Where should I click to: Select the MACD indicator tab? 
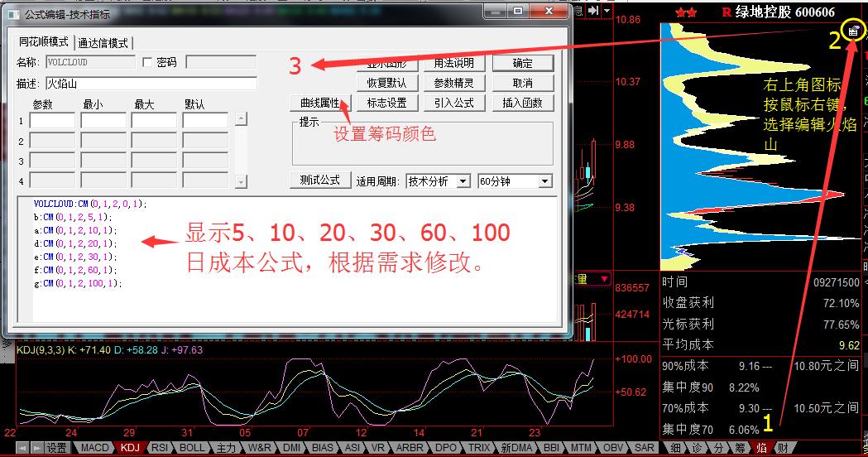94,448
